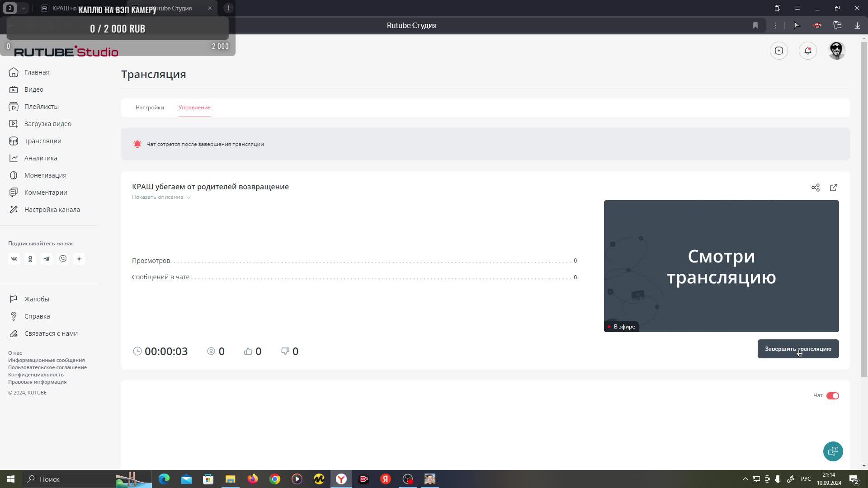This screenshot has height=488, width=868.
Task: Click the Просмотров stat row
Action: click(354, 261)
